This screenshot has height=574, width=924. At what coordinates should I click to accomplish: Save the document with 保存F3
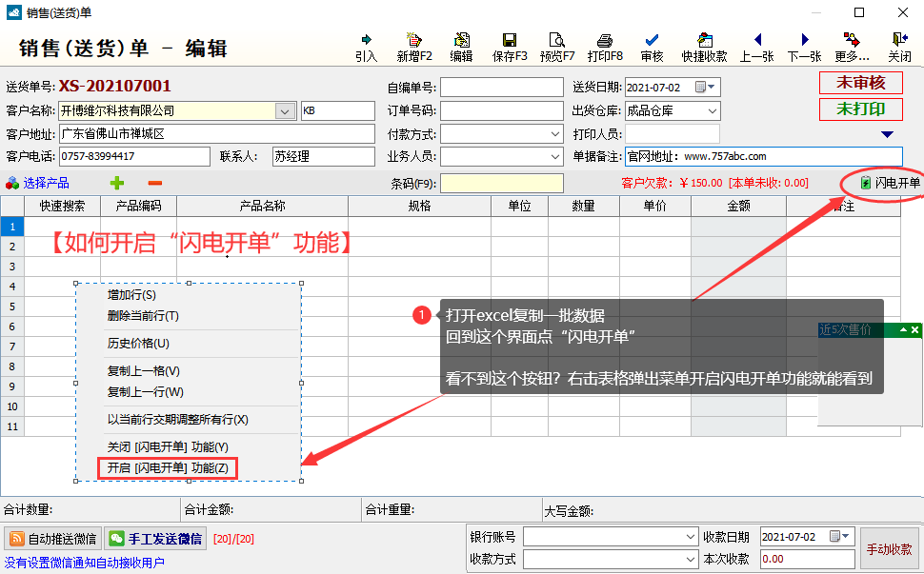[x=510, y=47]
